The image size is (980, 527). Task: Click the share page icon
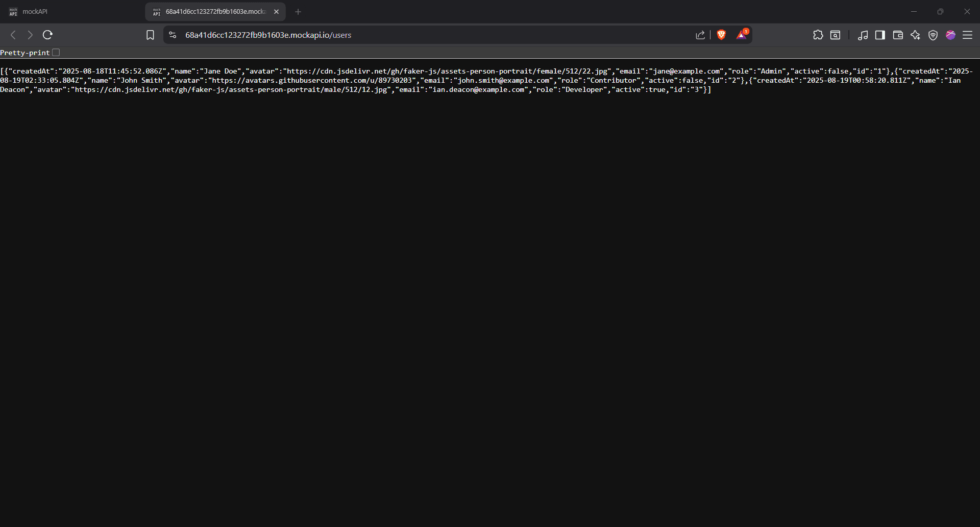click(700, 35)
